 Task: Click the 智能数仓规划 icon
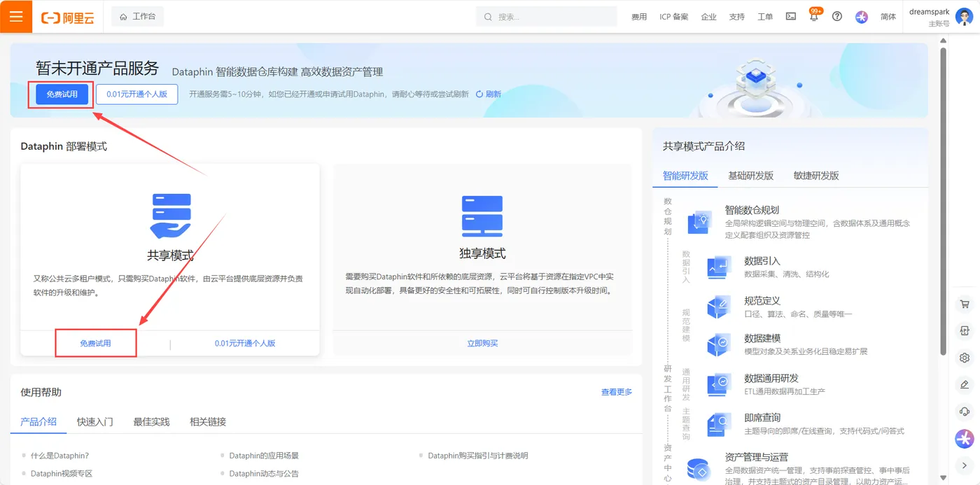[x=699, y=222]
